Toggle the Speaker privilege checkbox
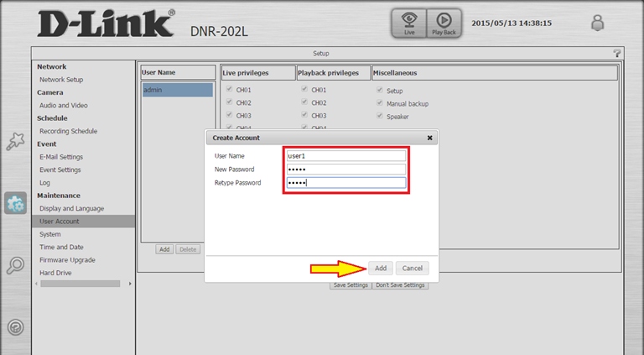Image resolution: width=644 pixels, height=355 pixels. point(380,116)
